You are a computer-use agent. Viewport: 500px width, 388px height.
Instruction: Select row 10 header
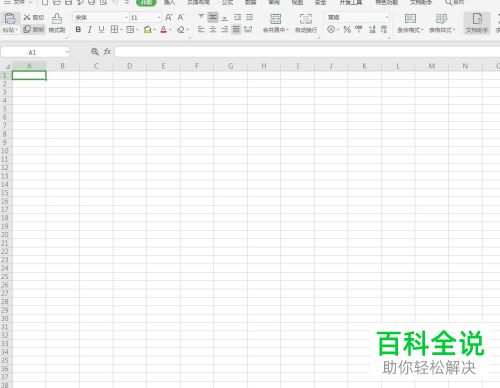pos(5,151)
